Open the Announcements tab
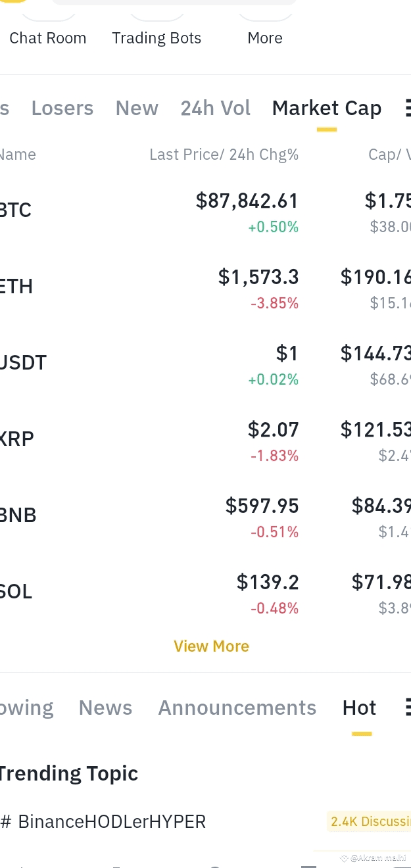This screenshot has width=411, height=868. [x=237, y=708]
